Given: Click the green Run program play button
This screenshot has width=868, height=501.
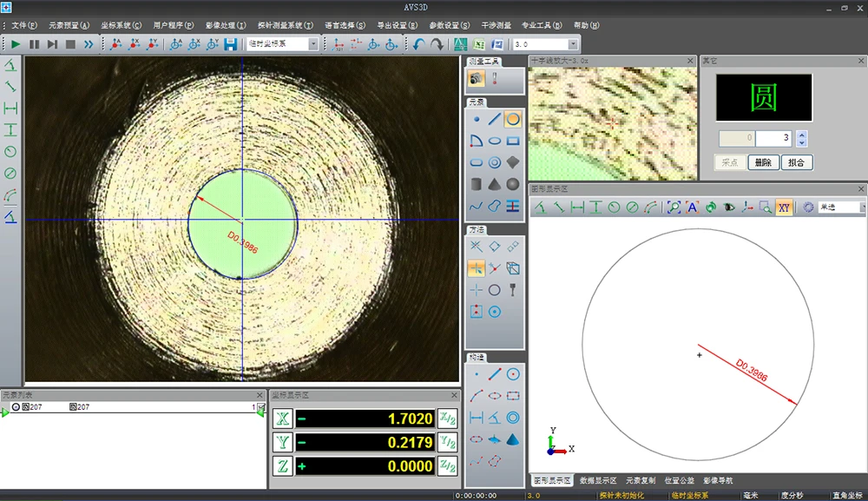Looking at the screenshot, I should (x=16, y=44).
